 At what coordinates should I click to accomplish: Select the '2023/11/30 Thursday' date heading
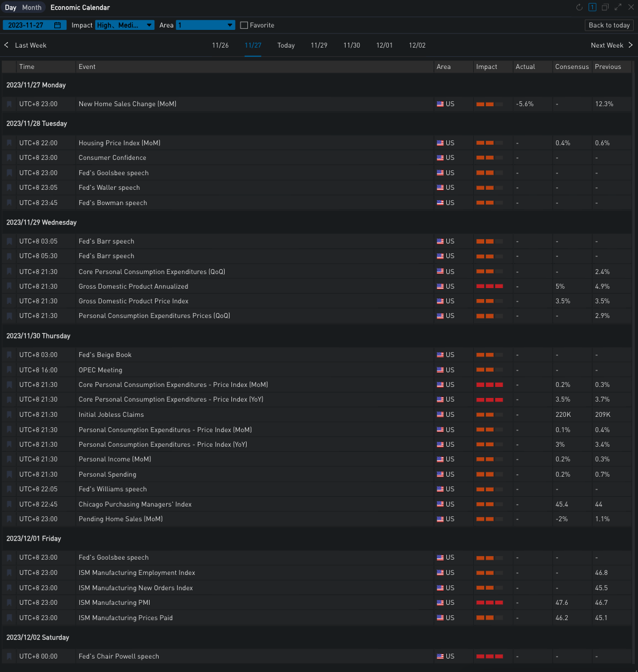(38, 336)
